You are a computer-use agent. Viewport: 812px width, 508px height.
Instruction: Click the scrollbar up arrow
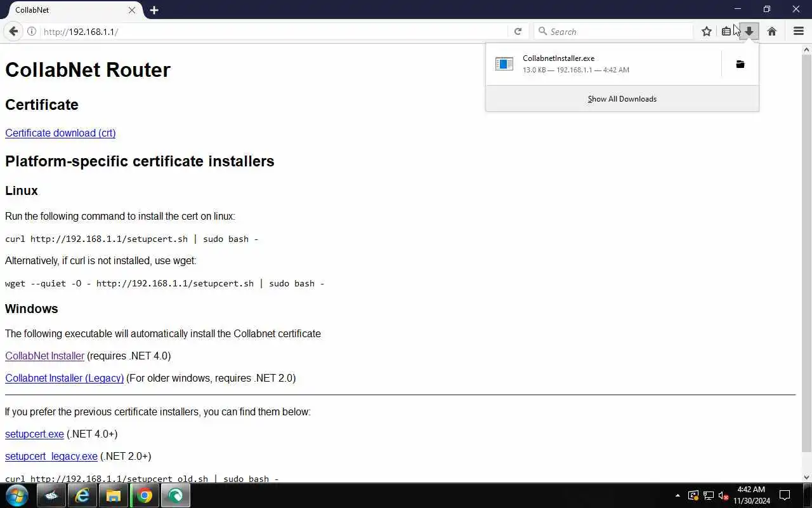(x=807, y=48)
